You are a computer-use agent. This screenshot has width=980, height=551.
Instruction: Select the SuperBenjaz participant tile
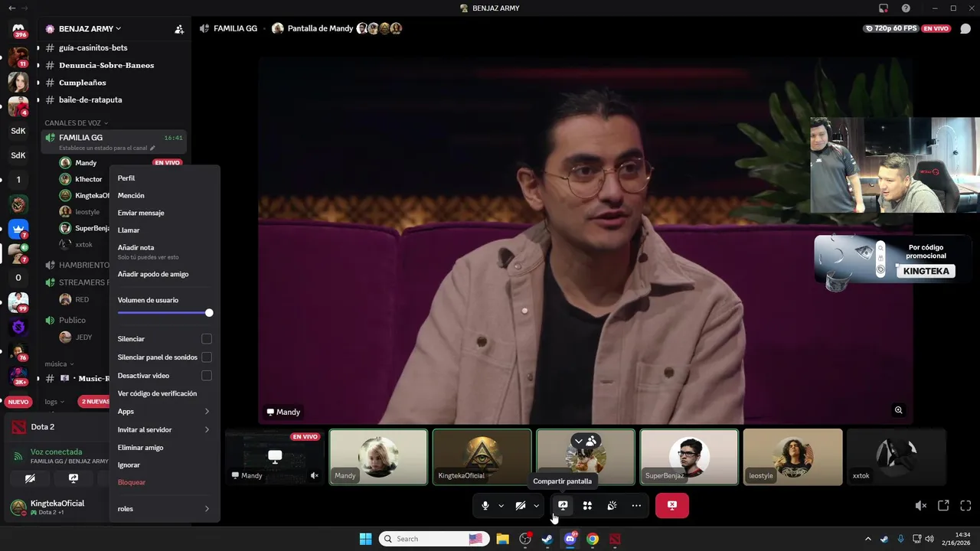689,457
